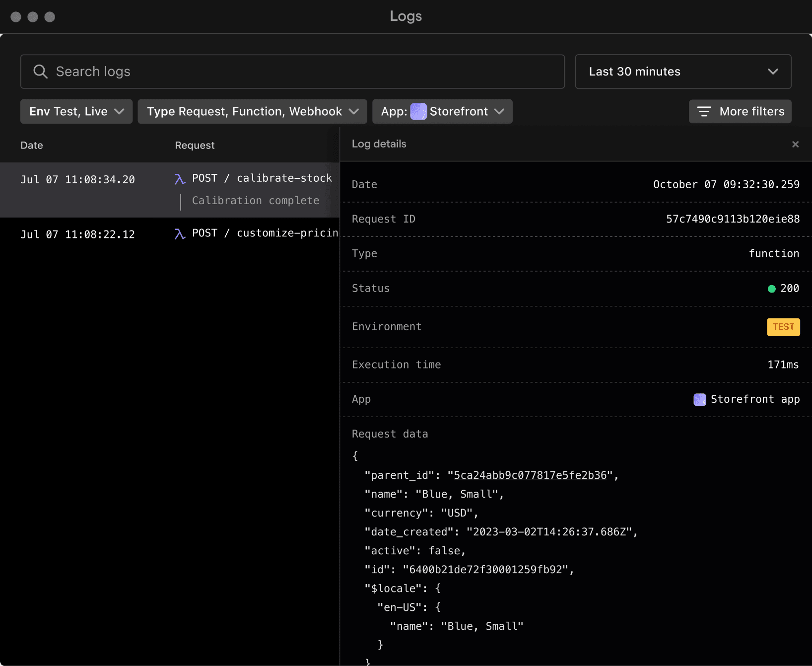Open the Type Request, Function, Webhook filter
Screen dimensions: 812x666
tap(252, 111)
